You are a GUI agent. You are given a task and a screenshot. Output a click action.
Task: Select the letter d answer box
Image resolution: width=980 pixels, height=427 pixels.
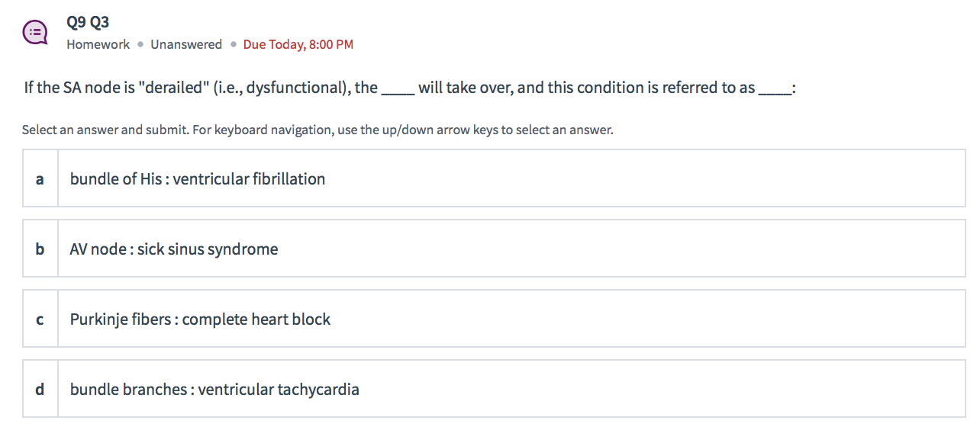pyautogui.click(x=40, y=390)
